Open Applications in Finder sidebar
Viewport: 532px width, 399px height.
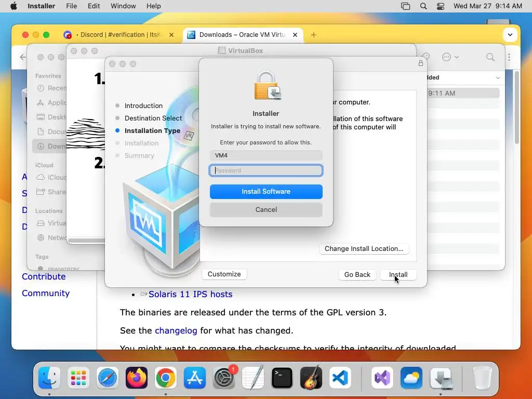51,102
